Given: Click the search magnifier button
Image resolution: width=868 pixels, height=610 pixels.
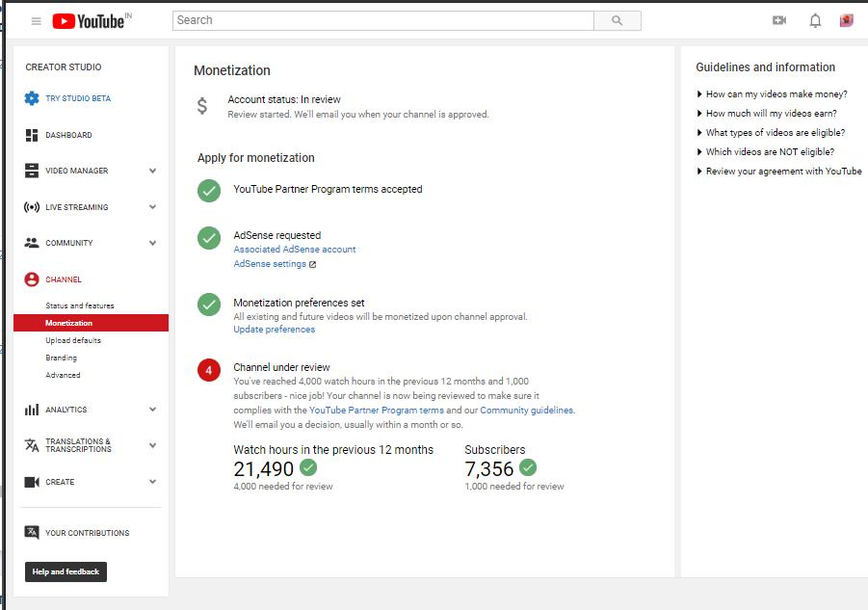Looking at the screenshot, I should point(618,20).
